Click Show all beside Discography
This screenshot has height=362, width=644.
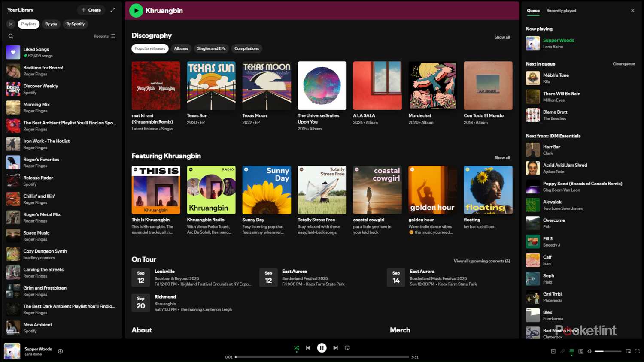pos(502,37)
